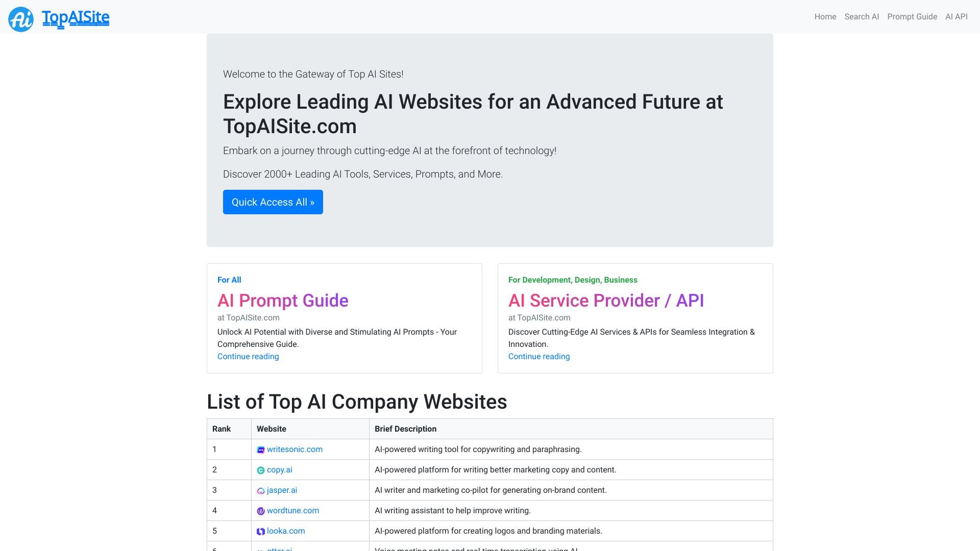Click Continue reading under AI Prompt Guide
This screenshot has height=551, width=980.
(248, 356)
